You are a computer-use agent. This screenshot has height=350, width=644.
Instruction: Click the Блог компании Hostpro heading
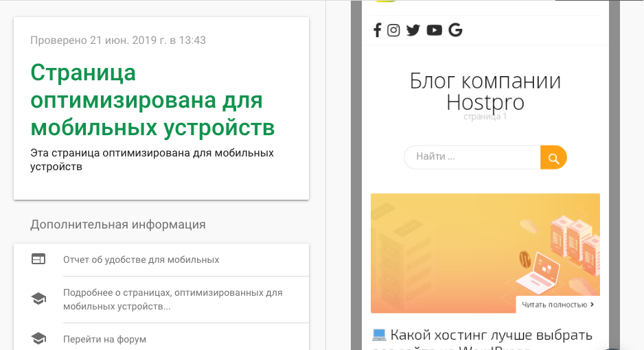click(x=485, y=91)
